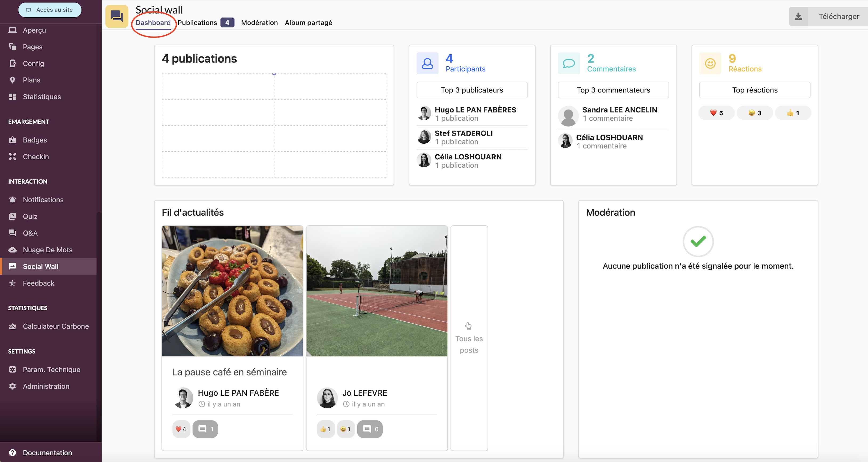The height and width of the screenshot is (462, 868).
Task: Click the Accès au site button
Action: [x=50, y=10]
